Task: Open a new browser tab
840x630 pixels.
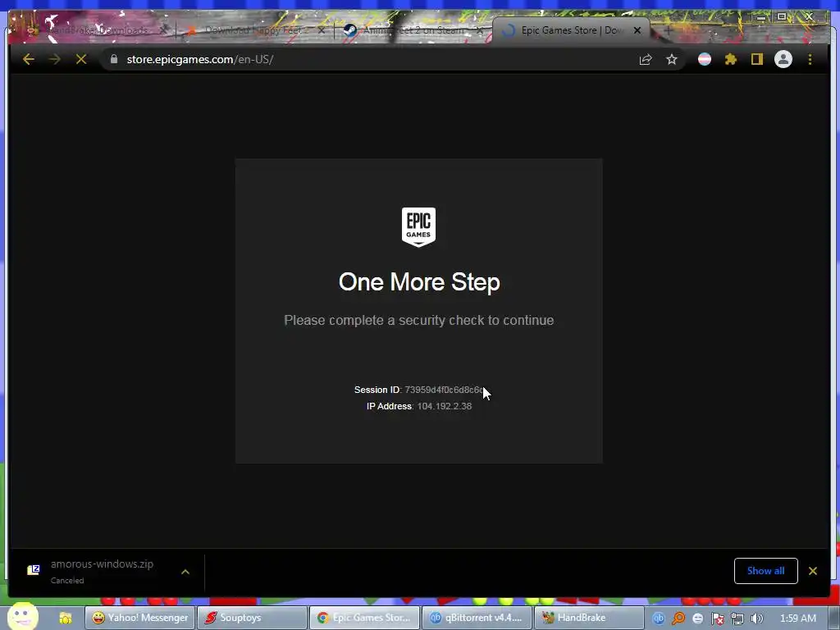Action: pos(668,30)
